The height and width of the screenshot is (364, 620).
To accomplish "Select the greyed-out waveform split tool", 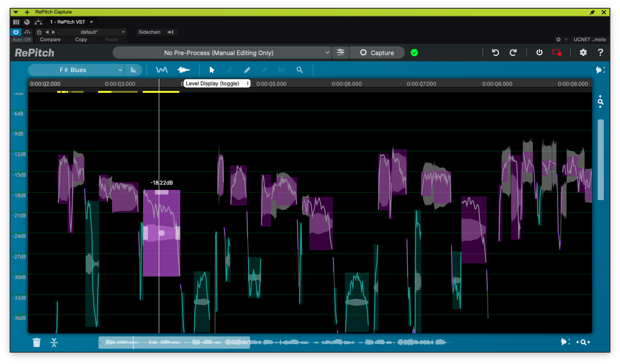I will point(282,70).
